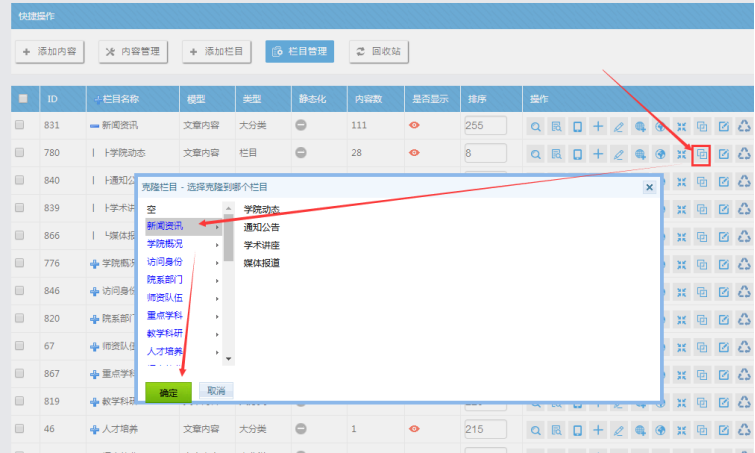Viewport: 755px width, 453px height.
Task: Click the four-arrows icon in the 新闻资讯 row
Action: (x=681, y=126)
